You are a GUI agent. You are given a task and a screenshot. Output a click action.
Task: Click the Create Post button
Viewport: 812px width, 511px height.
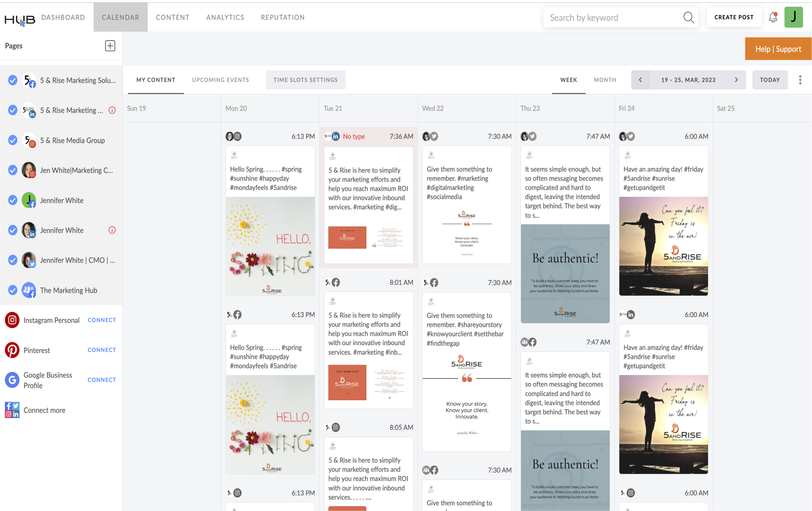coord(734,17)
